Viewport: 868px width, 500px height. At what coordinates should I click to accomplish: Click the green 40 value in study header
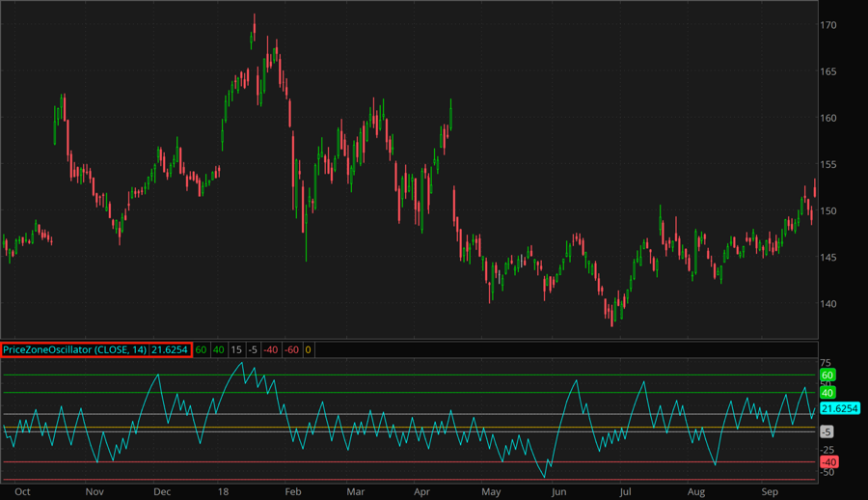click(x=219, y=349)
